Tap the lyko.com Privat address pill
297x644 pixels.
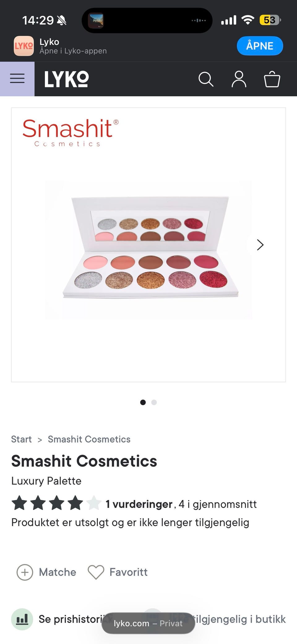[x=148, y=623]
